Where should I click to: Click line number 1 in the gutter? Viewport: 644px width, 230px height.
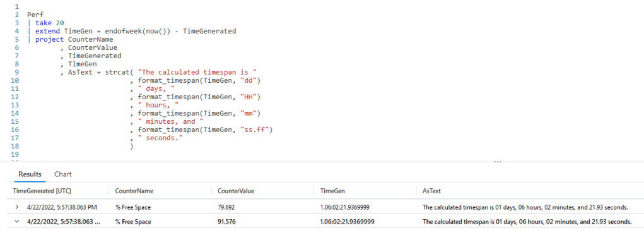pyautogui.click(x=17, y=7)
